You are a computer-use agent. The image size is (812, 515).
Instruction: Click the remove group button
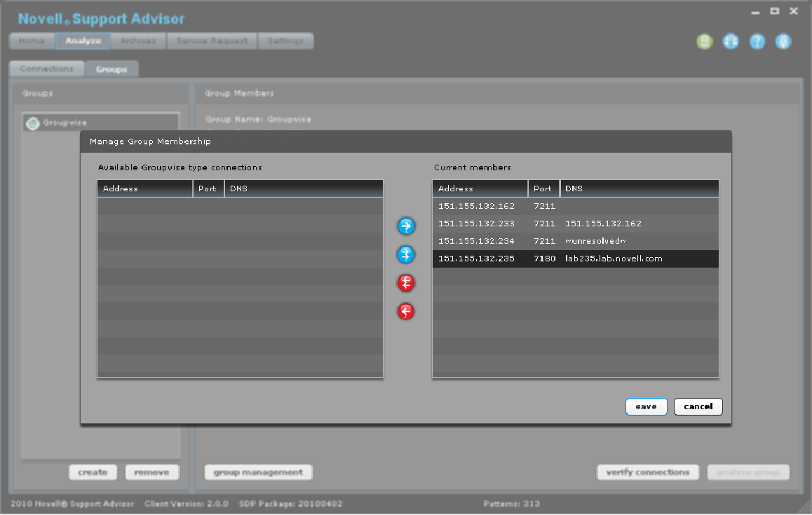[x=151, y=472]
